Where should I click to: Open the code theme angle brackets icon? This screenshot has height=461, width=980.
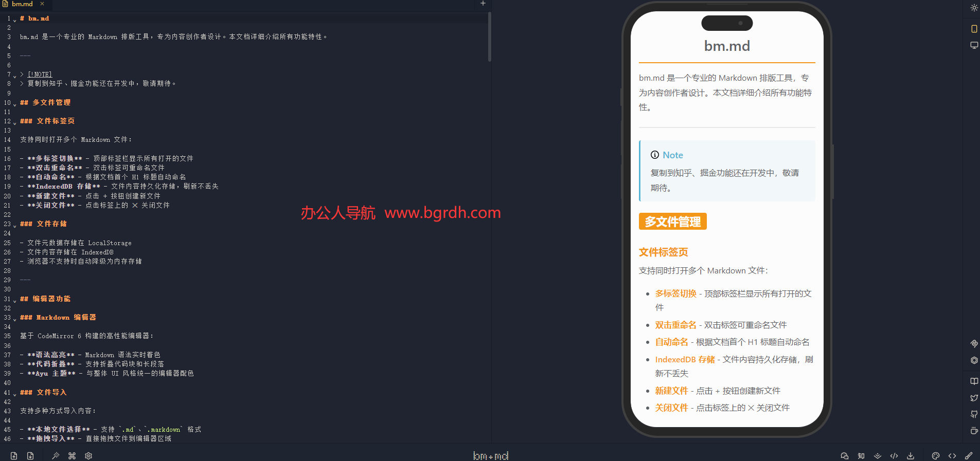[x=952, y=456]
